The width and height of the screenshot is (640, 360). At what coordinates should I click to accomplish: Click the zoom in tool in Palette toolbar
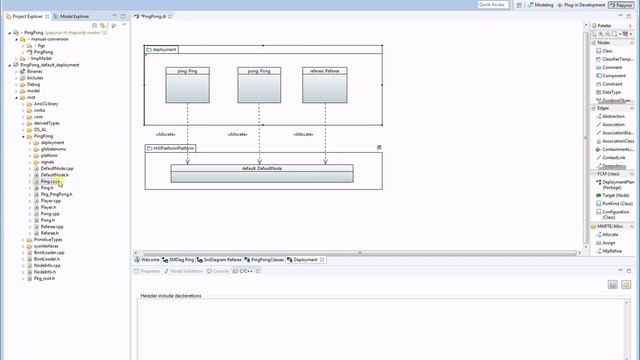[x=601, y=34]
